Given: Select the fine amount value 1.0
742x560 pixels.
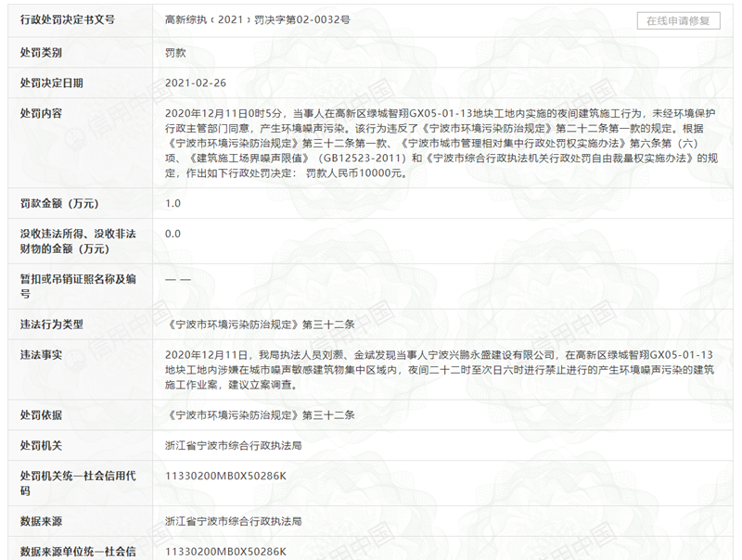Looking at the screenshot, I should 173,203.
